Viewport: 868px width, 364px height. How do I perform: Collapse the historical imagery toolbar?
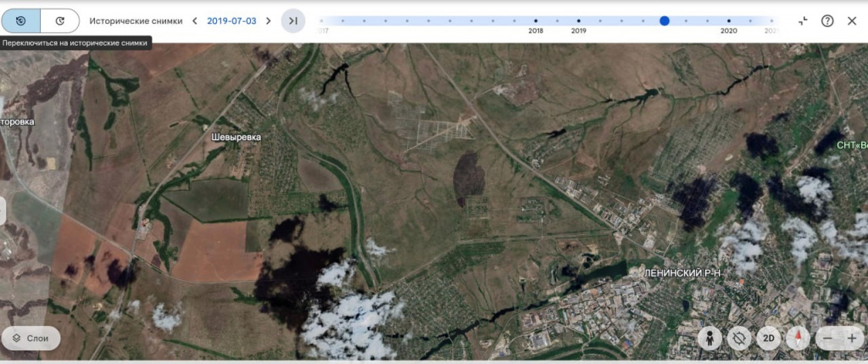(803, 20)
